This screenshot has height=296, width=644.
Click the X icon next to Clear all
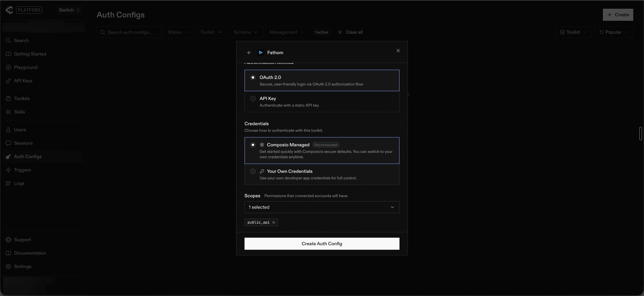coord(340,32)
